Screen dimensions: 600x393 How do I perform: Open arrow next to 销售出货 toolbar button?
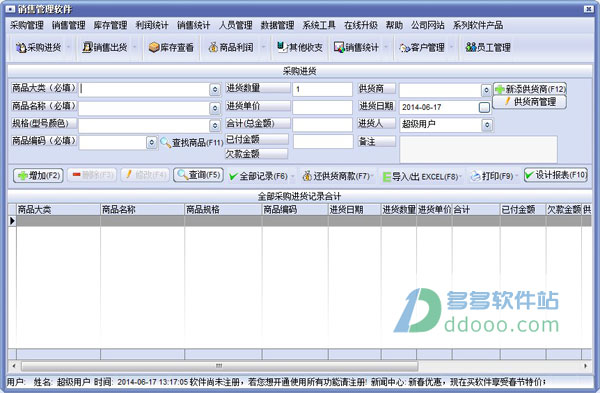click(135, 47)
